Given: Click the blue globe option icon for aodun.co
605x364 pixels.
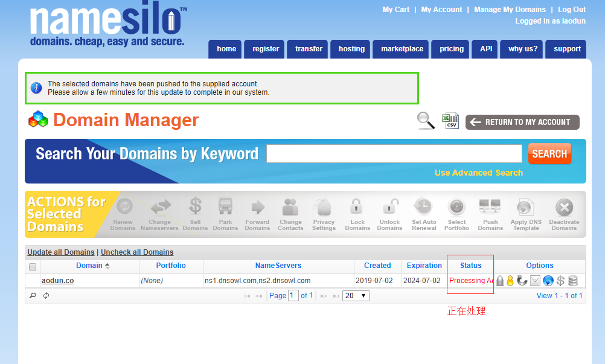Looking at the screenshot, I should [x=548, y=281].
